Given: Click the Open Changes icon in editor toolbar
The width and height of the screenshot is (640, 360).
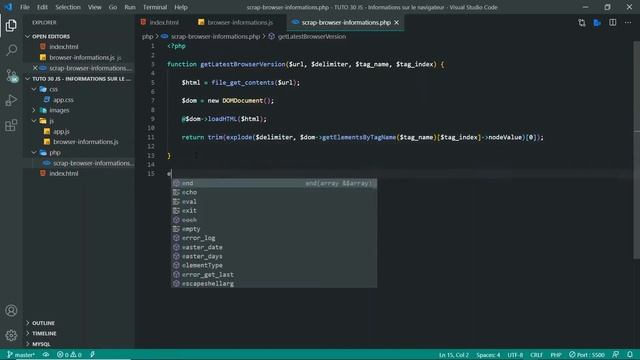Looking at the screenshot, I should (x=582, y=23).
